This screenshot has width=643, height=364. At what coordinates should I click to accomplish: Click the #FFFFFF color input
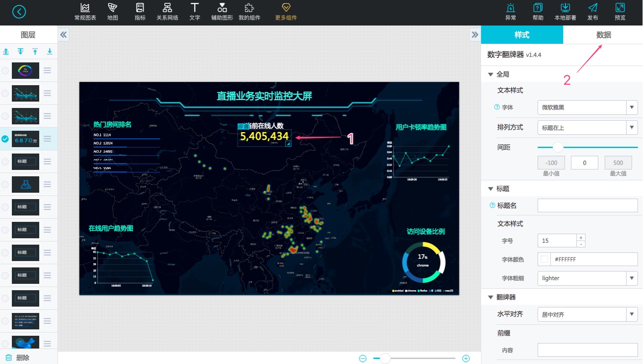[x=594, y=259]
